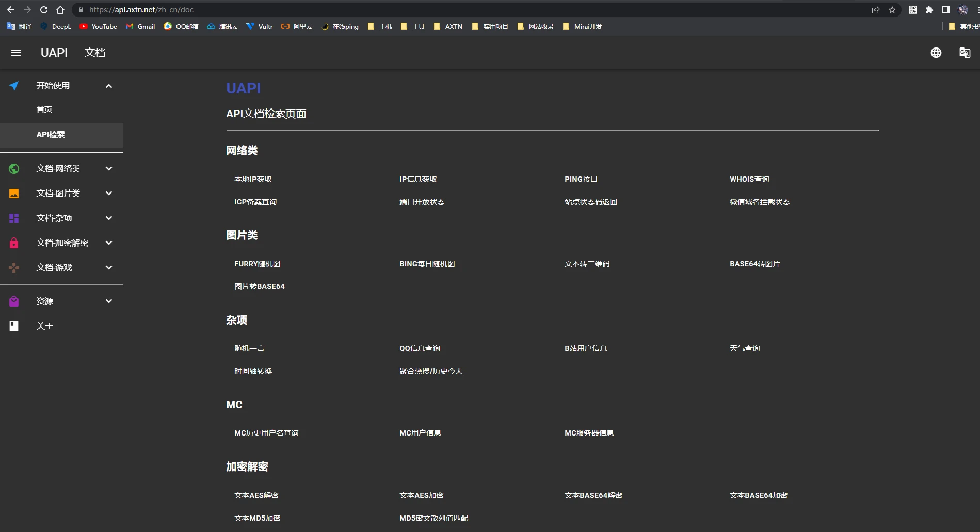Click the paper plane 开始使用 icon
This screenshot has height=532, width=980.
point(14,86)
